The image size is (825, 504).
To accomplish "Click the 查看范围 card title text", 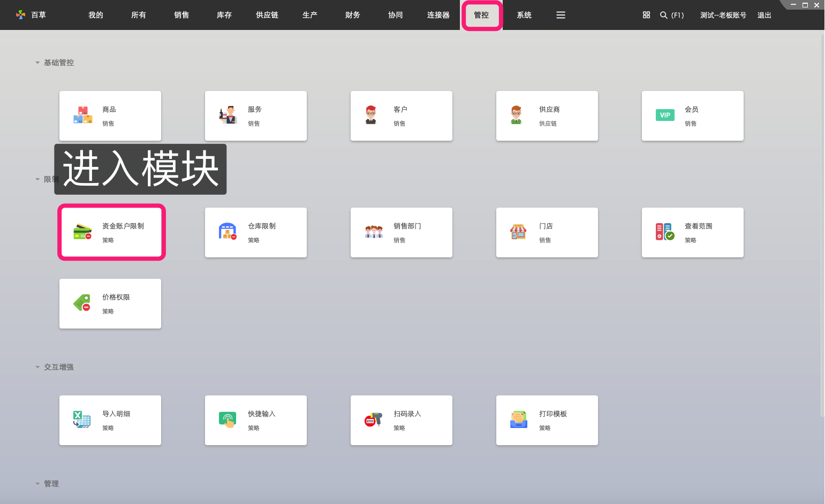I will [699, 226].
